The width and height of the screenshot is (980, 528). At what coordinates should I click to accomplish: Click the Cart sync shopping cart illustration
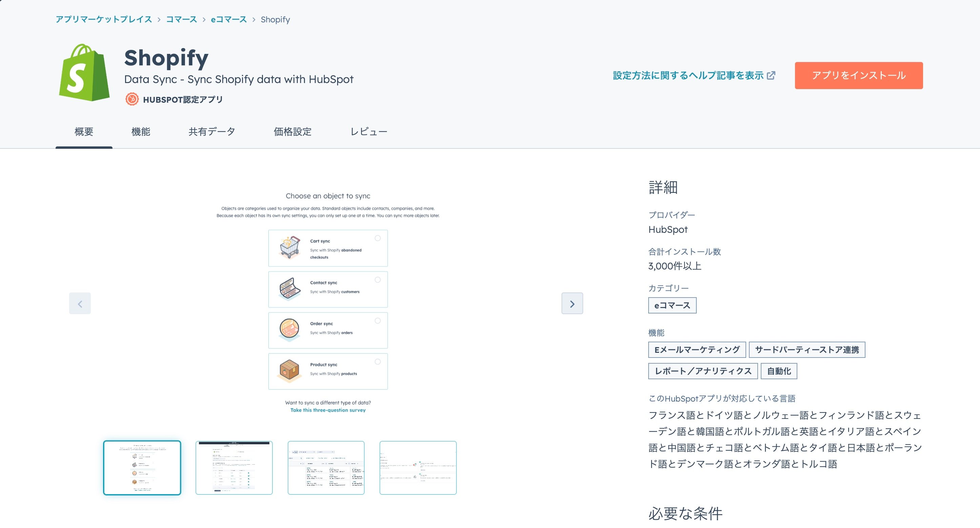(289, 248)
